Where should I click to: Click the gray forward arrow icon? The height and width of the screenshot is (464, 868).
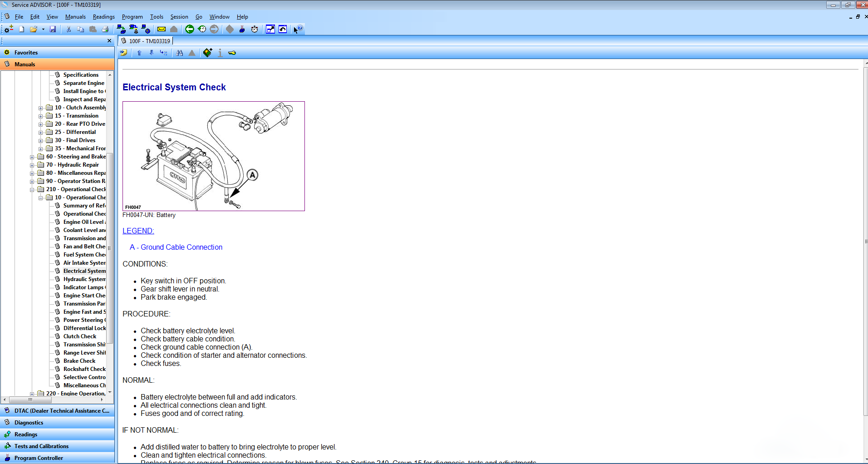coord(214,29)
